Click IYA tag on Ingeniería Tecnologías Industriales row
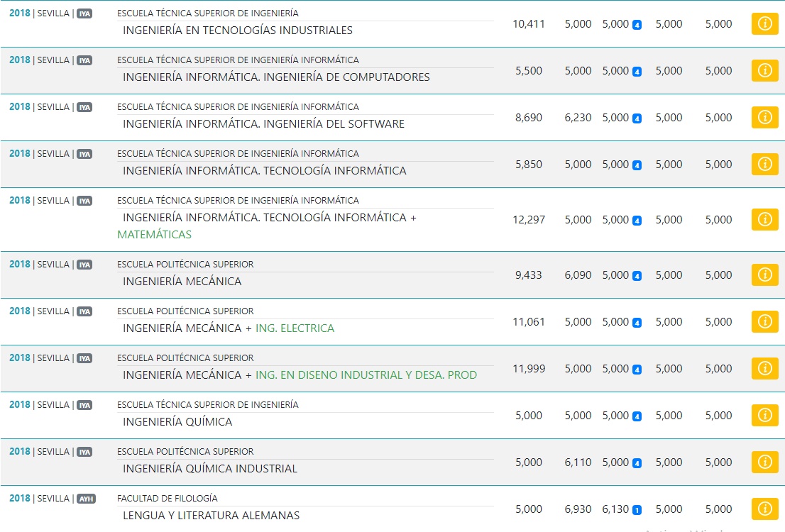 [84, 13]
